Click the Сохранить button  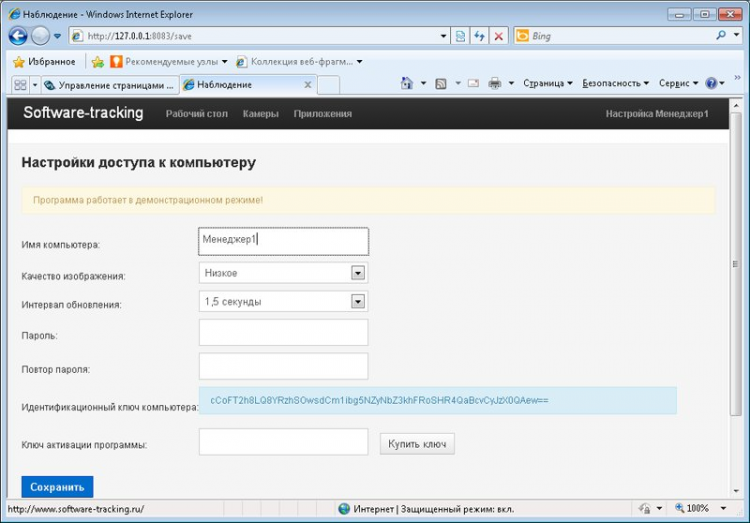57,487
